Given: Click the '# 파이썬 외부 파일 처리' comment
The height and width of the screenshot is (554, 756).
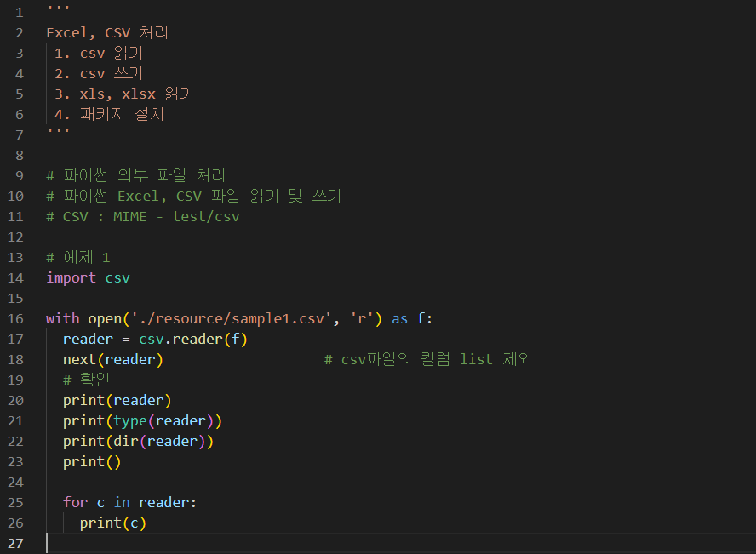Looking at the screenshot, I should pyautogui.click(x=135, y=176).
